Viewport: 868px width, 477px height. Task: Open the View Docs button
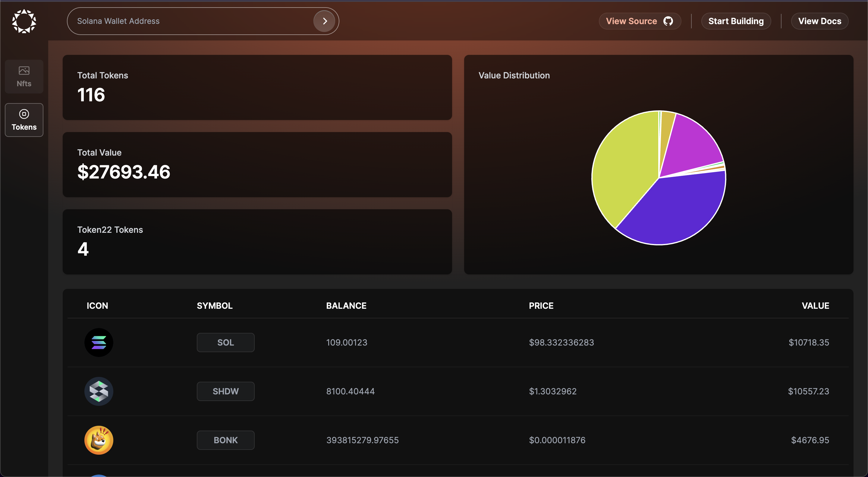819,21
